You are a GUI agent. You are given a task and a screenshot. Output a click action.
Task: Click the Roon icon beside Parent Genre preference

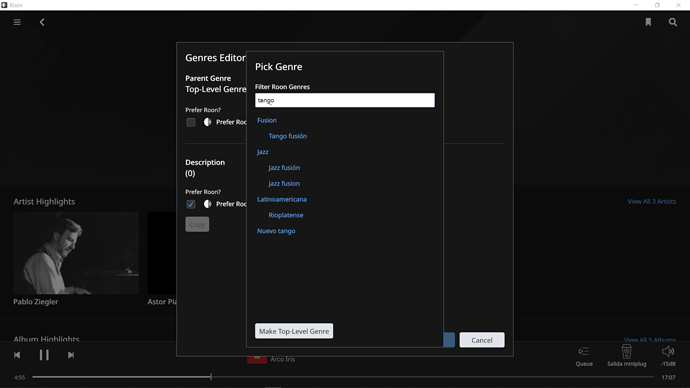pyautogui.click(x=208, y=122)
